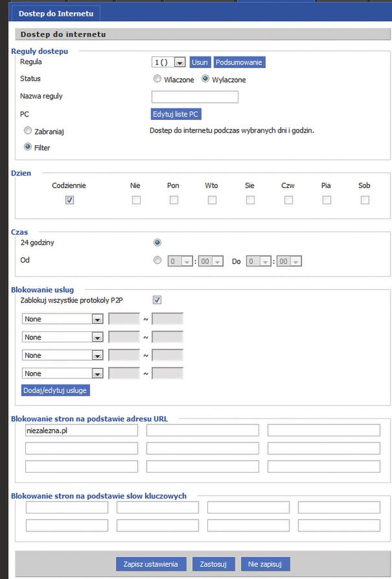Click Zapisz ustawienia button
This screenshot has height=579, width=392.
coord(151,564)
